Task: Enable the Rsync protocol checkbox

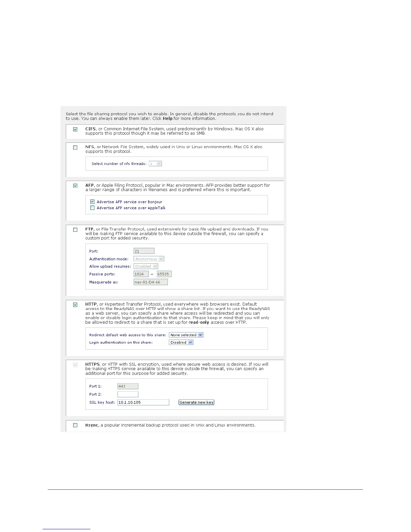Action: point(75,425)
